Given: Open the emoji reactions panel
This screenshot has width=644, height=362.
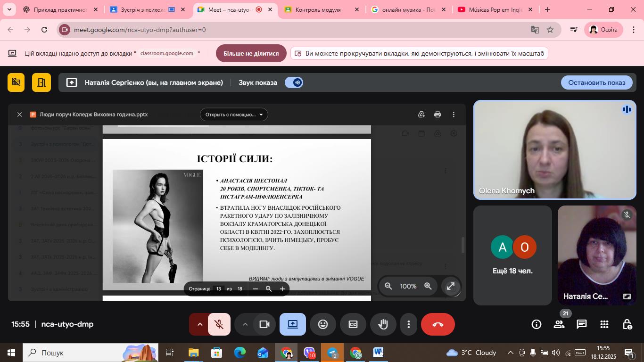Looking at the screenshot, I should pyautogui.click(x=322, y=324).
